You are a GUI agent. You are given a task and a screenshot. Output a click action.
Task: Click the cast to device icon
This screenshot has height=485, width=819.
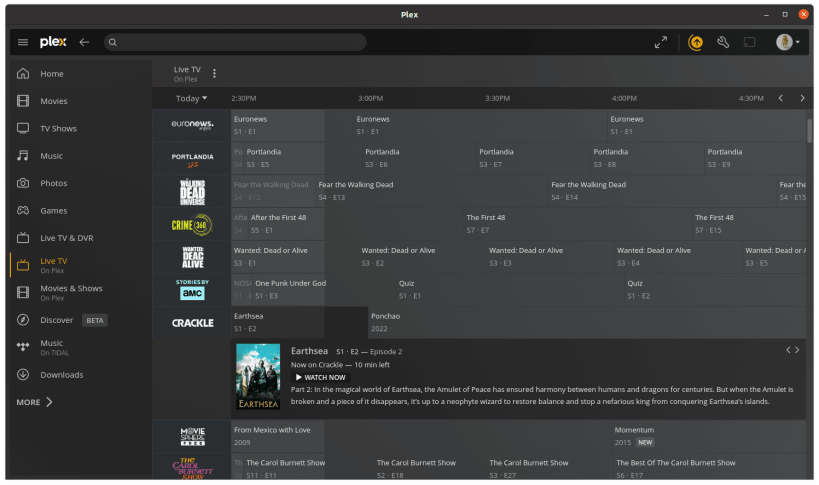pyautogui.click(x=750, y=42)
